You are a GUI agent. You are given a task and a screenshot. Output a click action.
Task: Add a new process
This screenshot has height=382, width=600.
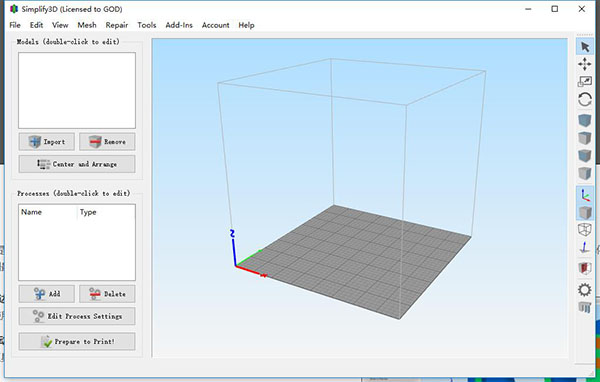(47, 294)
